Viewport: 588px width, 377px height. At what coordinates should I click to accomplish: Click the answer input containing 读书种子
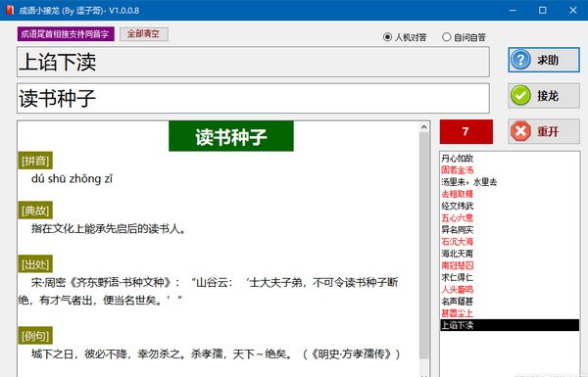tap(253, 98)
